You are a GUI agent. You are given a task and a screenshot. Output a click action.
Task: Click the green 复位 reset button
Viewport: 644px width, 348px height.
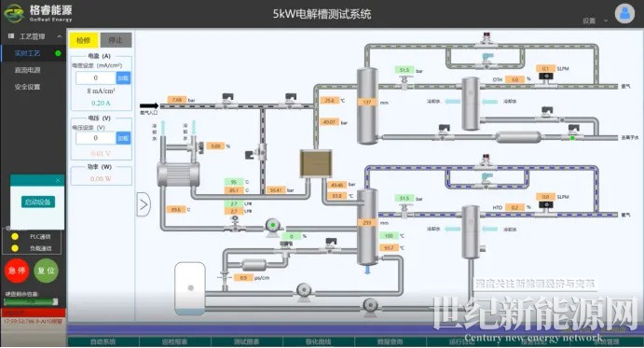pos(46,271)
